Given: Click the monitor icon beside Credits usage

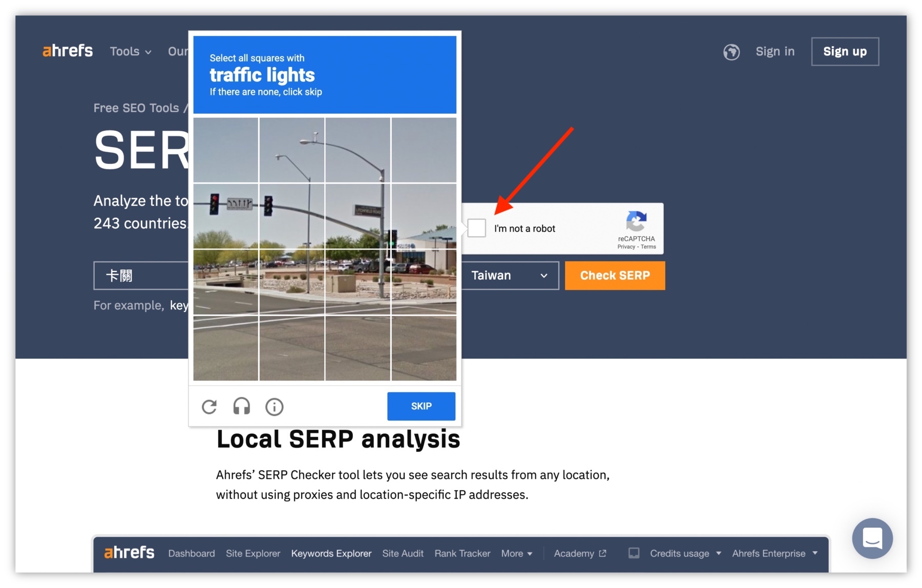Looking at the screenshot, I should [634, 553].
